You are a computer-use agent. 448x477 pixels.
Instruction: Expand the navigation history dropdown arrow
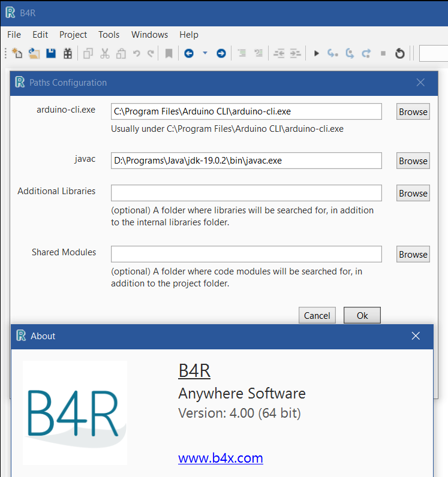[205, 53]
